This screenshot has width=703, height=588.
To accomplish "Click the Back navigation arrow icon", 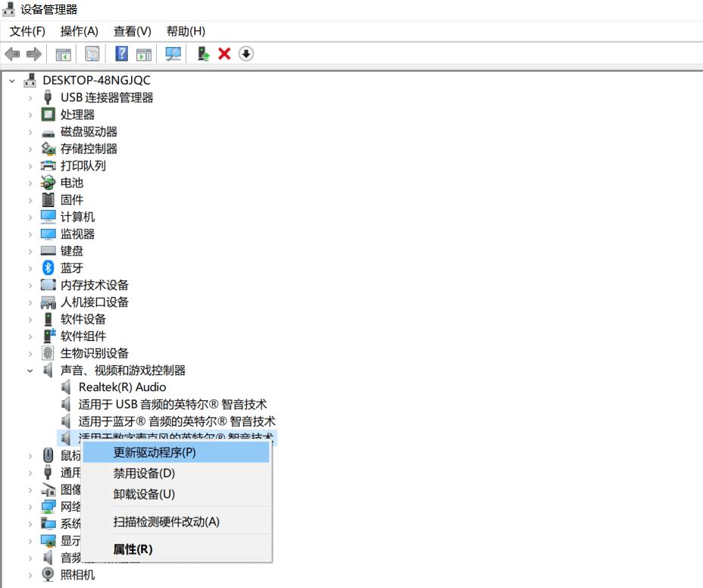I will pyautogui.click(x=11, y=54).
